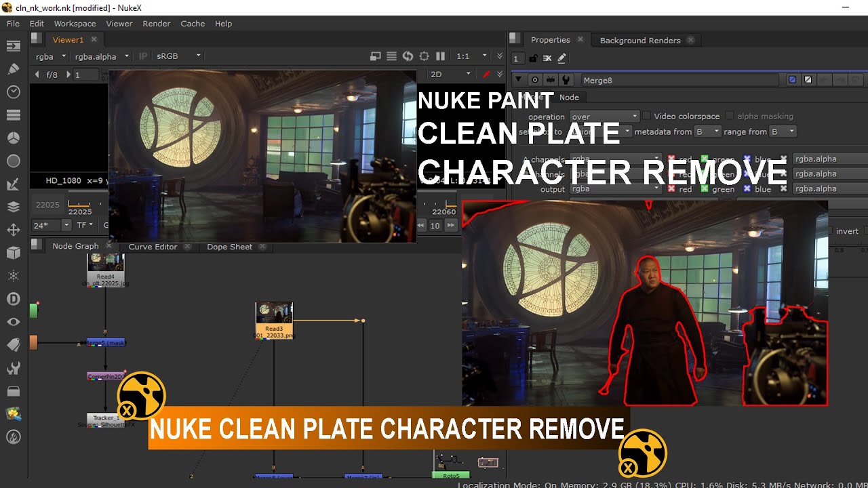868x488 pixels.
Task: Open the Channel nodes stacked-bars icon
Action: 13,115
